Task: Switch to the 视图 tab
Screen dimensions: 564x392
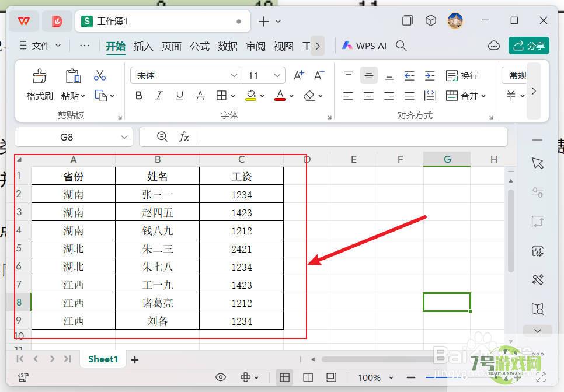Action: point(283,46)
